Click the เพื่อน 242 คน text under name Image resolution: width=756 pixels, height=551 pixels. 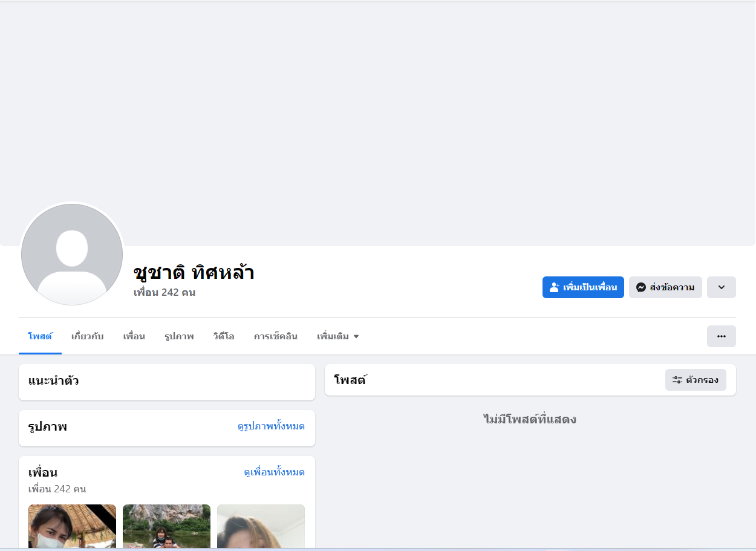pos(165,293)
